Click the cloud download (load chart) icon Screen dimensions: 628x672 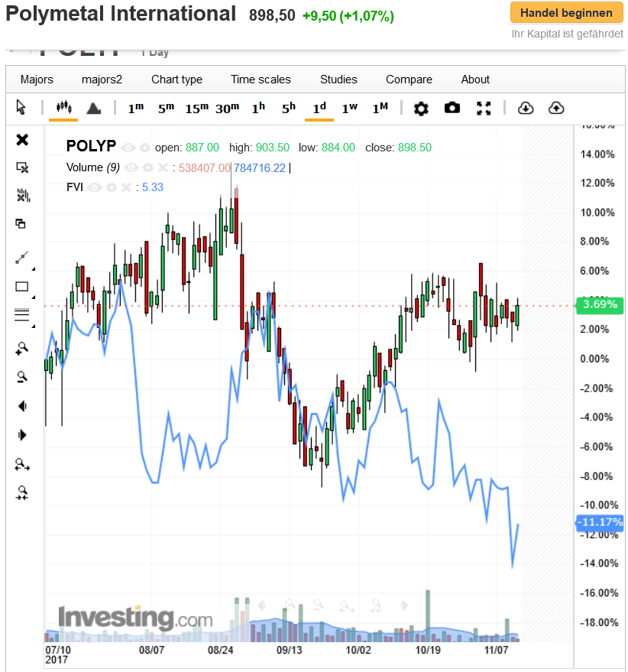tap(526, 108)
